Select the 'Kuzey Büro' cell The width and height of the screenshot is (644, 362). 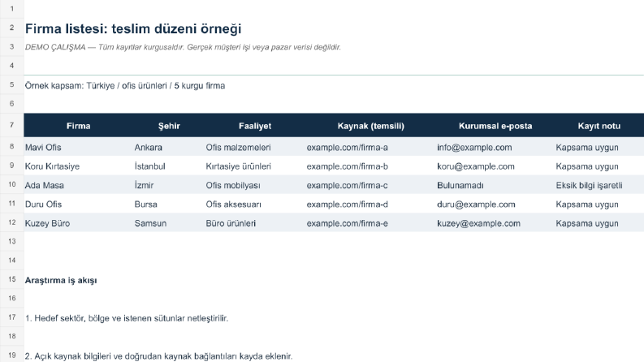47,223
